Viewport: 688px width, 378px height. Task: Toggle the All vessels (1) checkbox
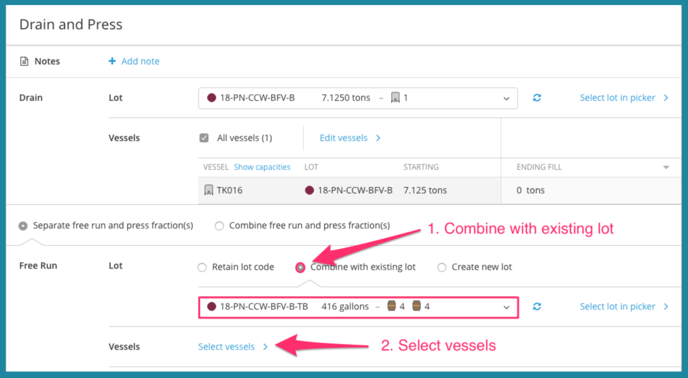tap(204, 138)
